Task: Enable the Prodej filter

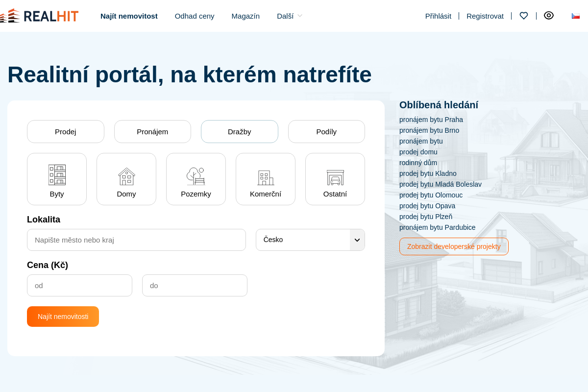Action: tap(65, 131)
